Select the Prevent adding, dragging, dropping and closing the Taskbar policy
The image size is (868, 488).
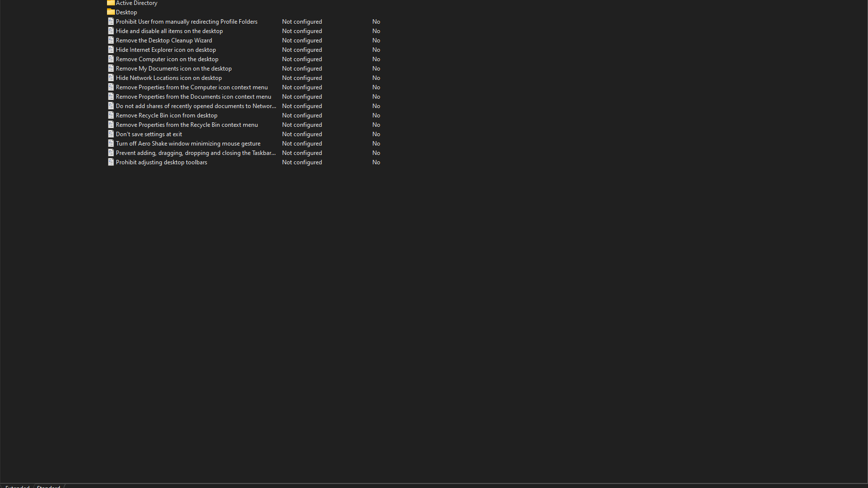coord(195,152)
